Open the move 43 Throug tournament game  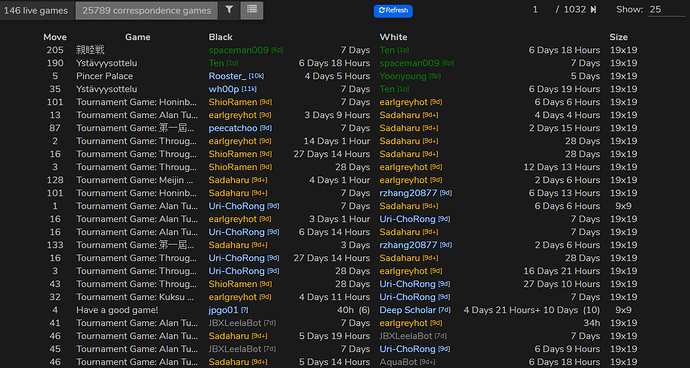(136, 284)
